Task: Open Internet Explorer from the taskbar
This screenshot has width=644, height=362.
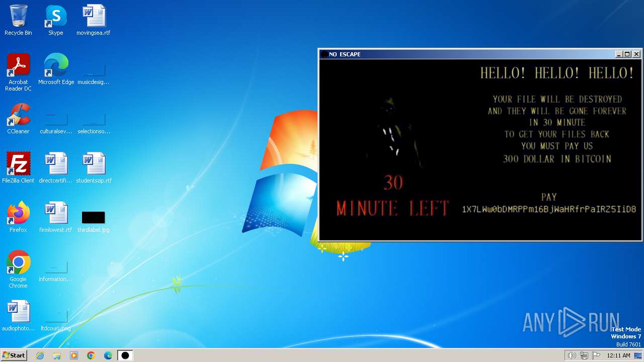Action: 40,355
